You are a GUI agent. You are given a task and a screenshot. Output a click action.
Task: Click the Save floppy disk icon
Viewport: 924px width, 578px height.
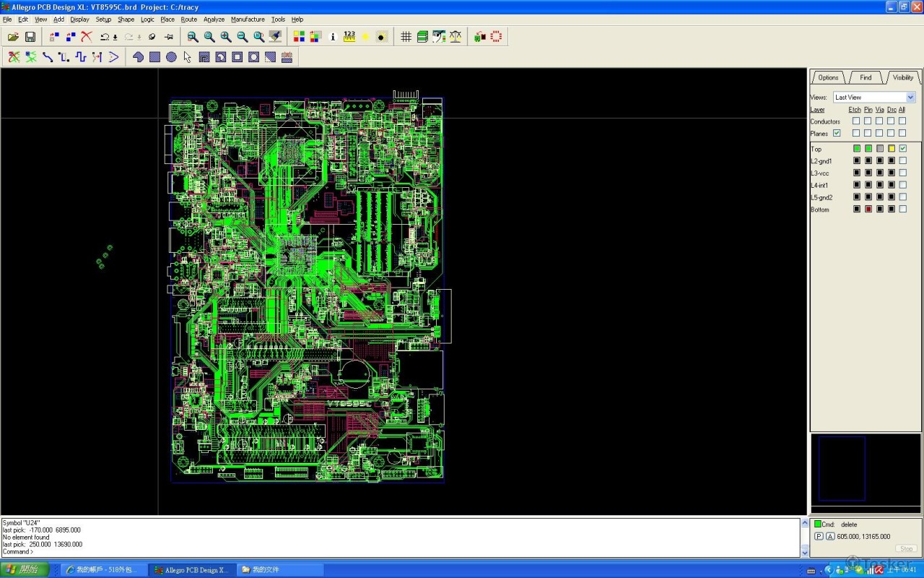click(x=30, y=37)
